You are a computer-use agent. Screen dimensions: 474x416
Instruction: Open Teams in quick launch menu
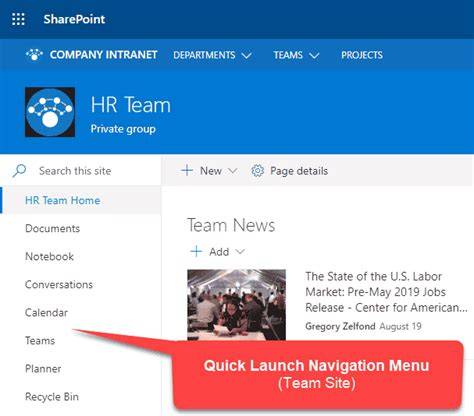point(40,341)
